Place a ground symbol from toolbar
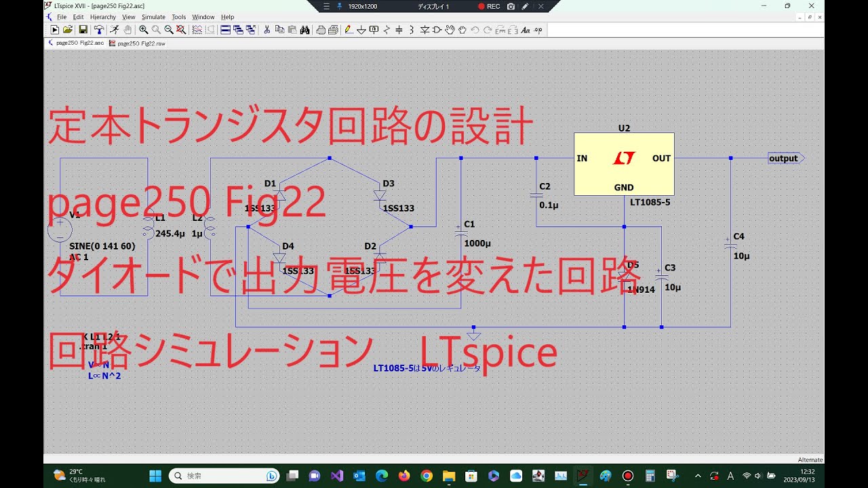This screenshot has height=488, width=868. pos(361,30)
